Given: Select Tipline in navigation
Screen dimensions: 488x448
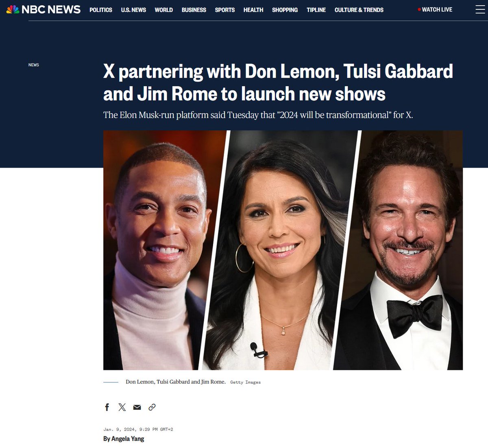Looking at the screenshot, I should [316, 10].
